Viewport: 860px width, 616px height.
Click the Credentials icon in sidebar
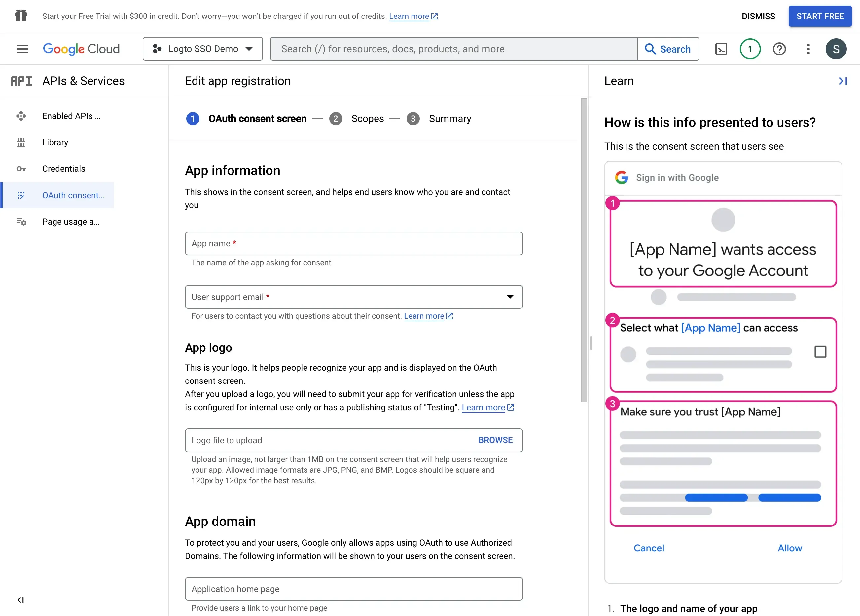21,169
